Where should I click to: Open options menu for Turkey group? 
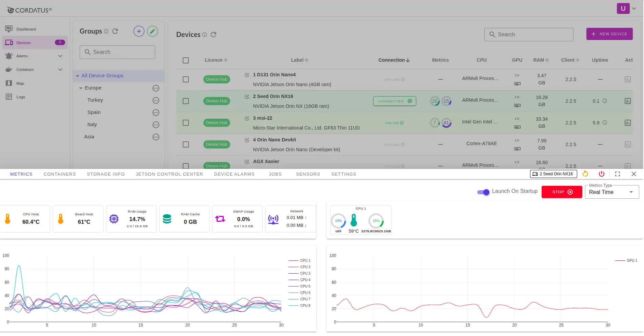tap(156, 100)
